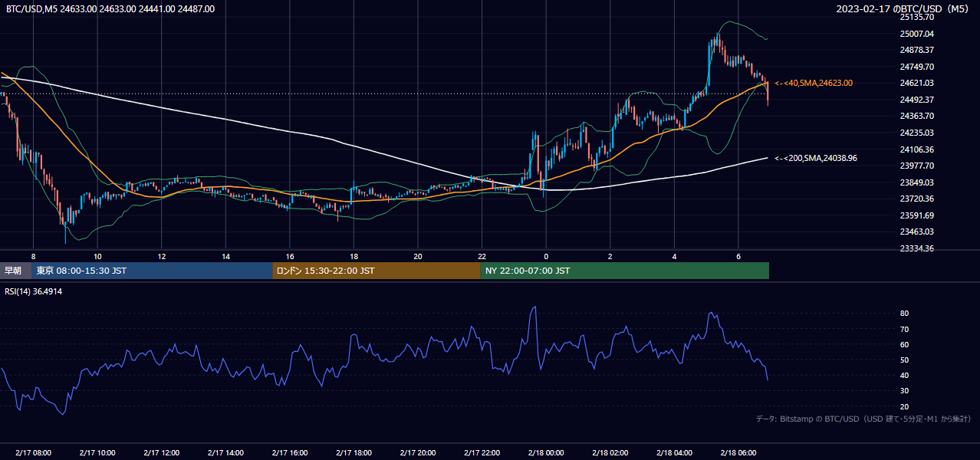Select the 200 SMA 24038.96 label
This screenshot has height=460, width=980.
pyautogui.click(x=816, y=158)
